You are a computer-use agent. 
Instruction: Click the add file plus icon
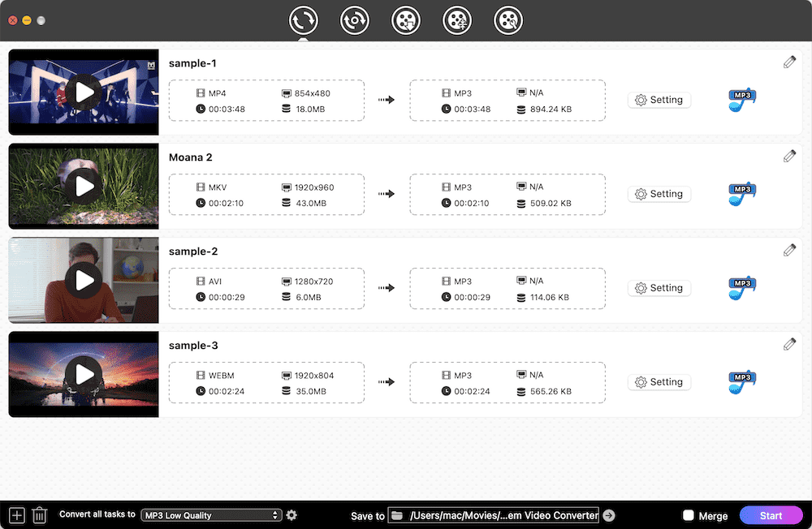[16, 515]
